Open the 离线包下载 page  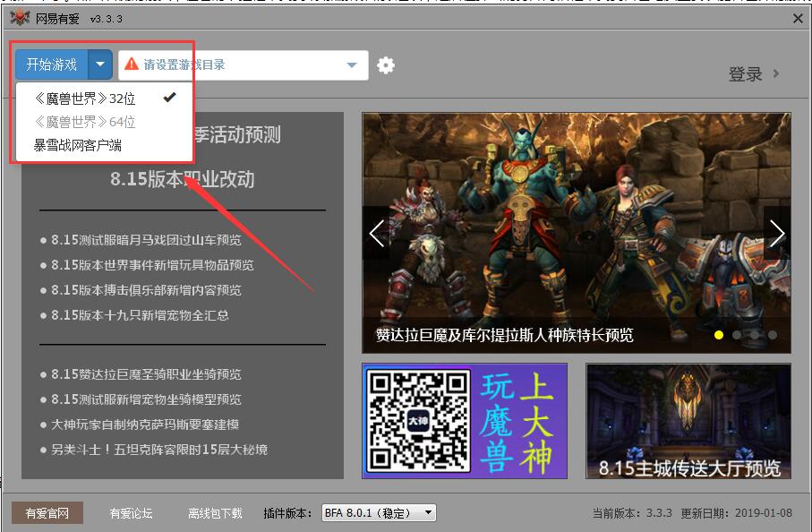pos(214,512)
